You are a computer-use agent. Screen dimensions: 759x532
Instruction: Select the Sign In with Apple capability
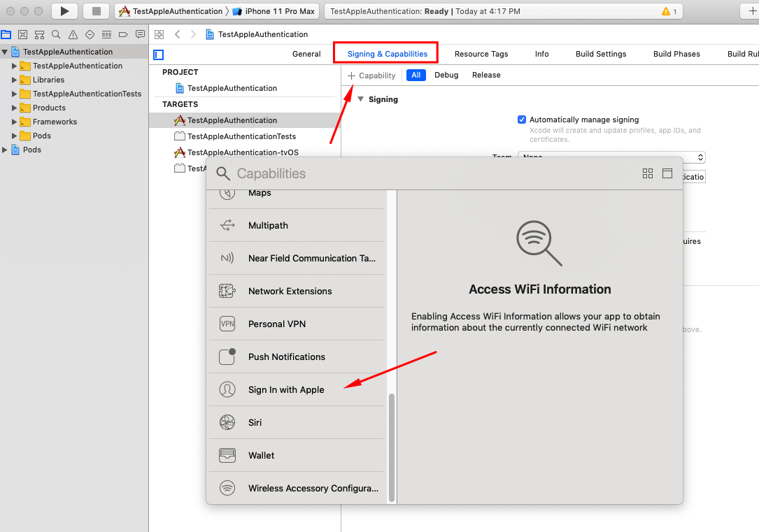[x=286, y=389]
